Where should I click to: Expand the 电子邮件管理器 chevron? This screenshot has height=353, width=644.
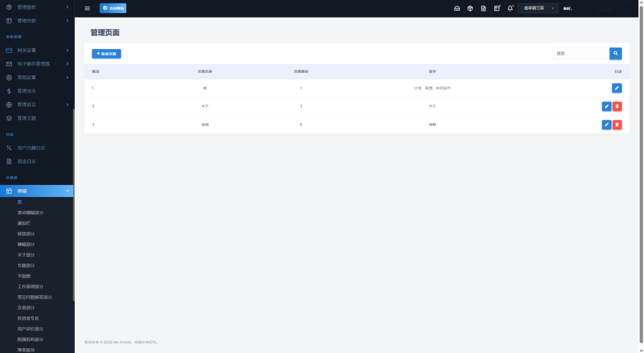click(67, 64)
